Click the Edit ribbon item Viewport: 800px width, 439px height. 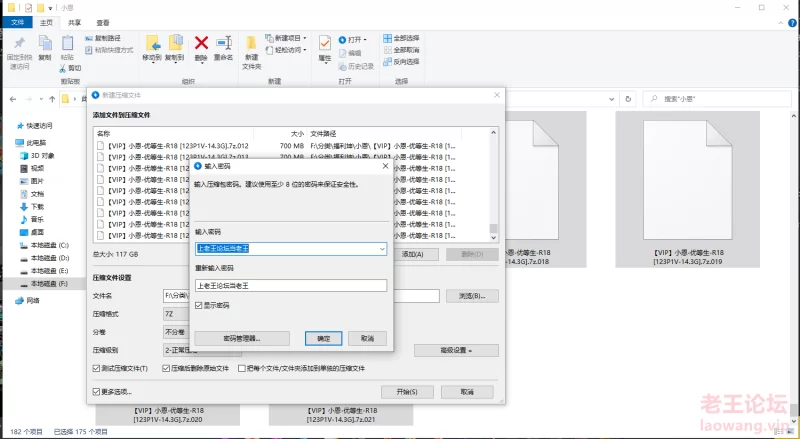(x=350, y=53)
